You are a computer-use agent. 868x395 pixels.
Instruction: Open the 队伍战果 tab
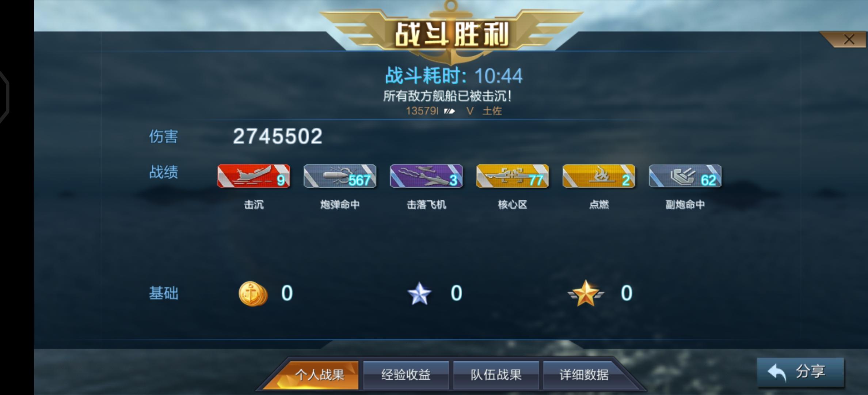[x=496, y=375]
